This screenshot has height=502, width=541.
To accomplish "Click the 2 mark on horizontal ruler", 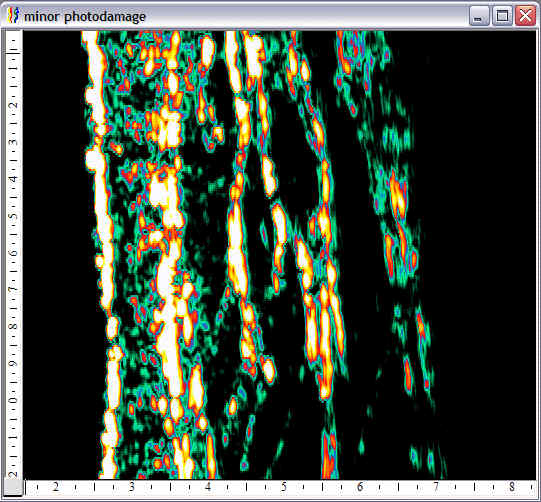I will [56, 487].
